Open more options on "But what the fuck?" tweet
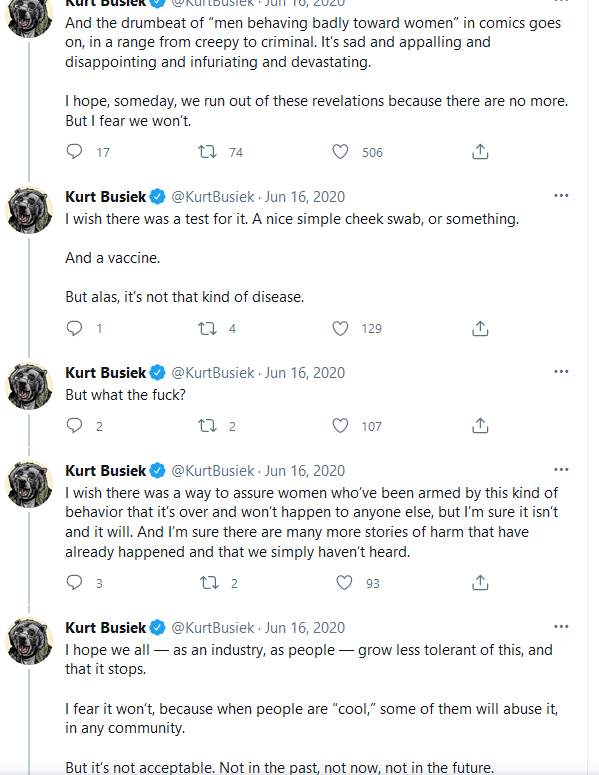Image resolution: width=599 pixels, height=775 pixels. [561, 372]
